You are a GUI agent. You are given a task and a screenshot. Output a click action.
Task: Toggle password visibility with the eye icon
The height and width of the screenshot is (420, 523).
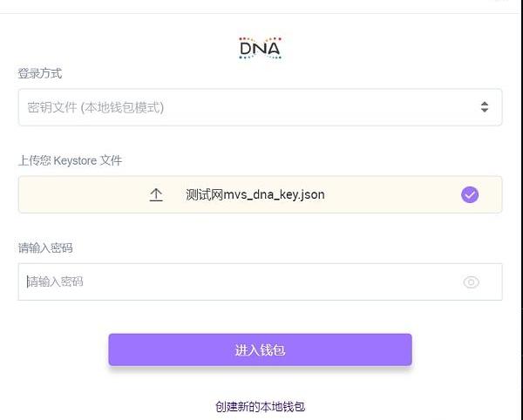click(471, 282)
